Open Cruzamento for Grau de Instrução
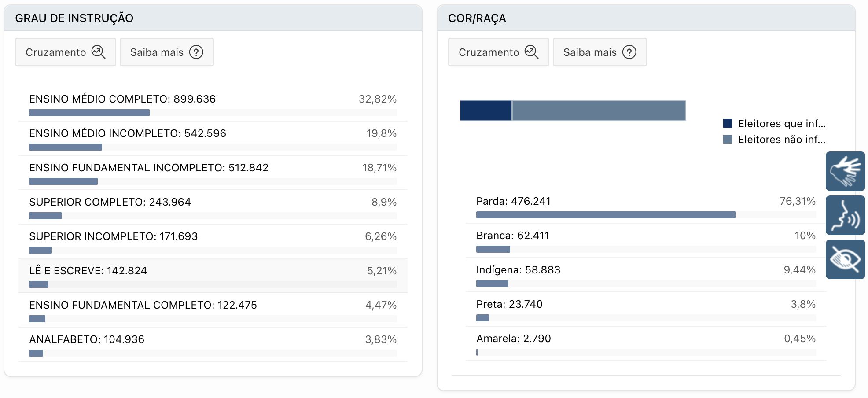The width and height of the screenshot is (868, 398). pos(65,52)
